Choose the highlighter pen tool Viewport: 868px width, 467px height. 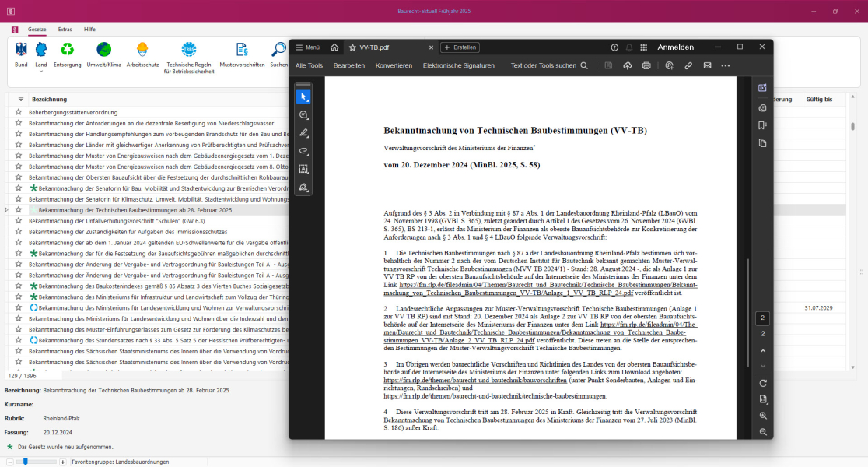(303, 133)
